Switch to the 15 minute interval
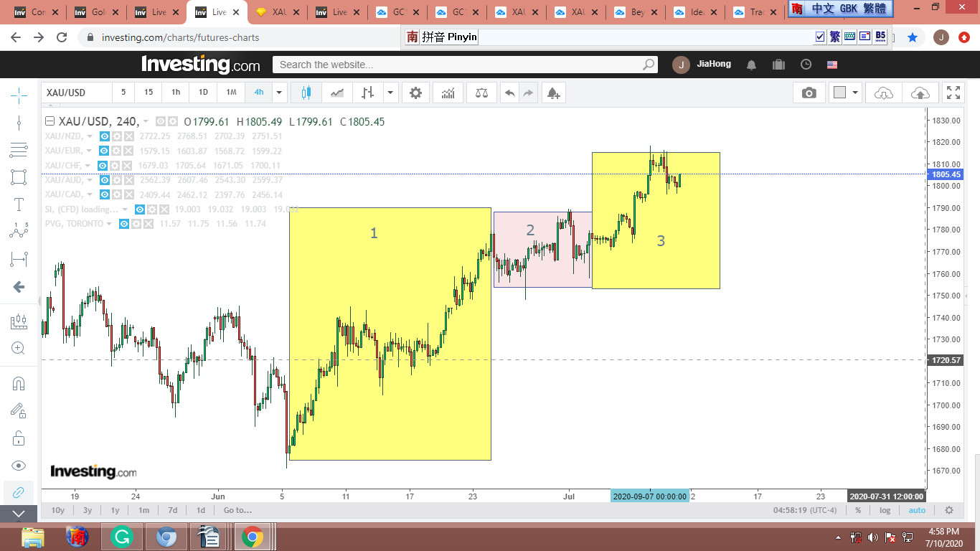 tap(149, 93)
